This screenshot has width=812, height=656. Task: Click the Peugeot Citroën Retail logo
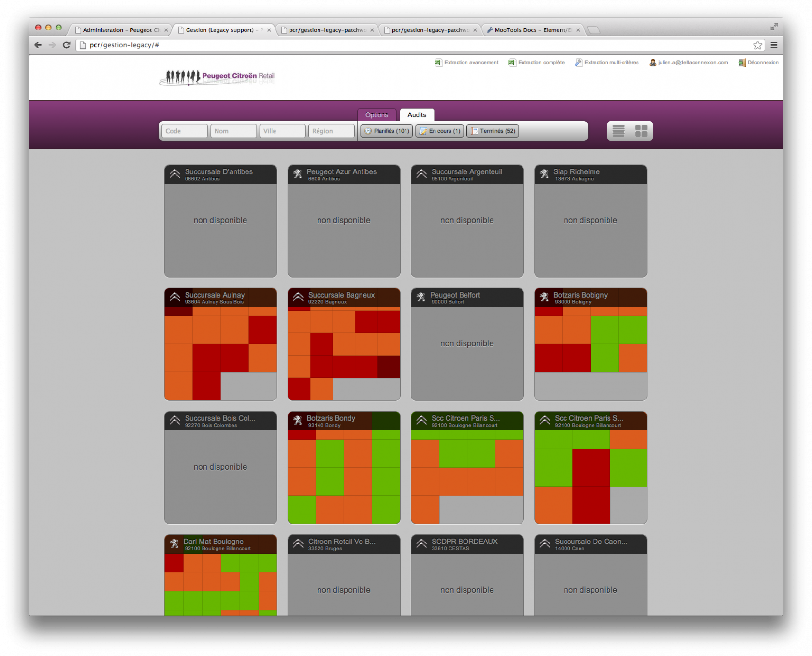click(x=217, y=77)
